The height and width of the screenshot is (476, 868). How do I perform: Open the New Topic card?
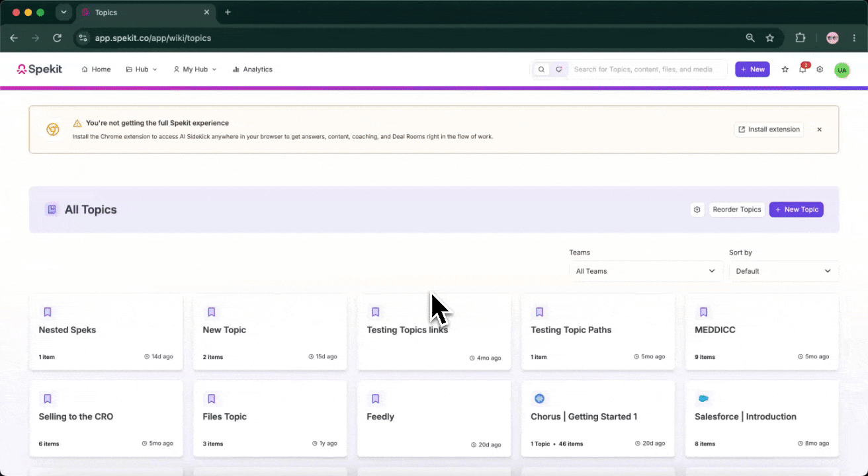(x=270, y=332)
